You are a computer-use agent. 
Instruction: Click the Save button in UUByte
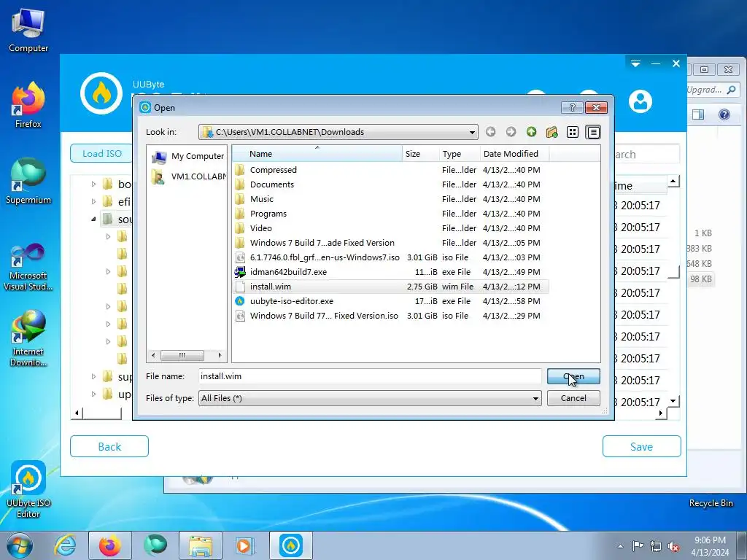641,447
